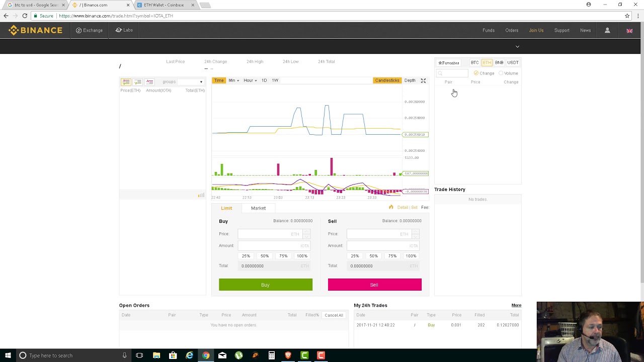The height and width of the screenshot is (362, 644).
Task: Switch chart to Depth view
Action: (410, 80)
